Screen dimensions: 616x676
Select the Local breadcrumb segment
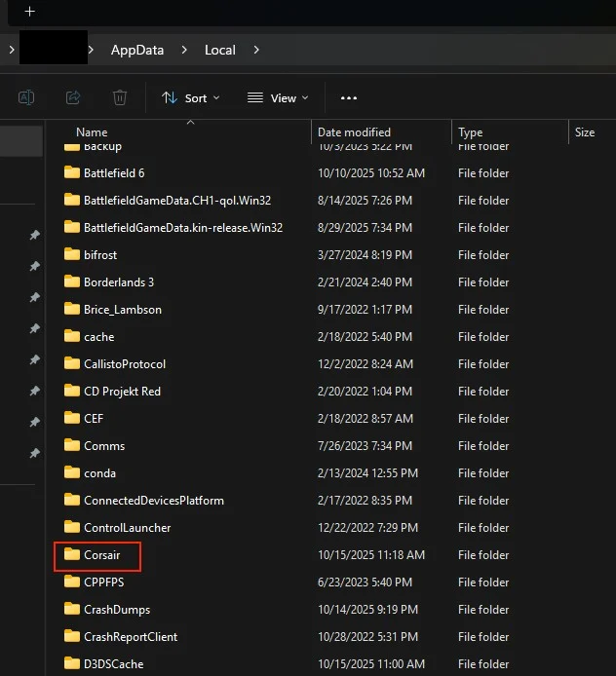coord(219,50)
